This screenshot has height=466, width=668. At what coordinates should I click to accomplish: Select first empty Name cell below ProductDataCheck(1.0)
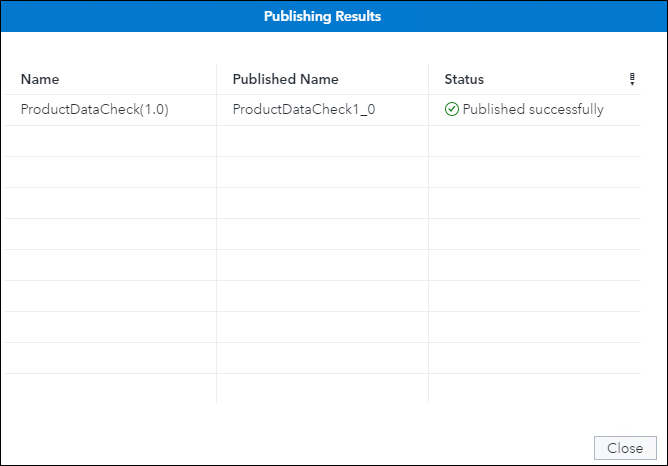tap(110, 141)
